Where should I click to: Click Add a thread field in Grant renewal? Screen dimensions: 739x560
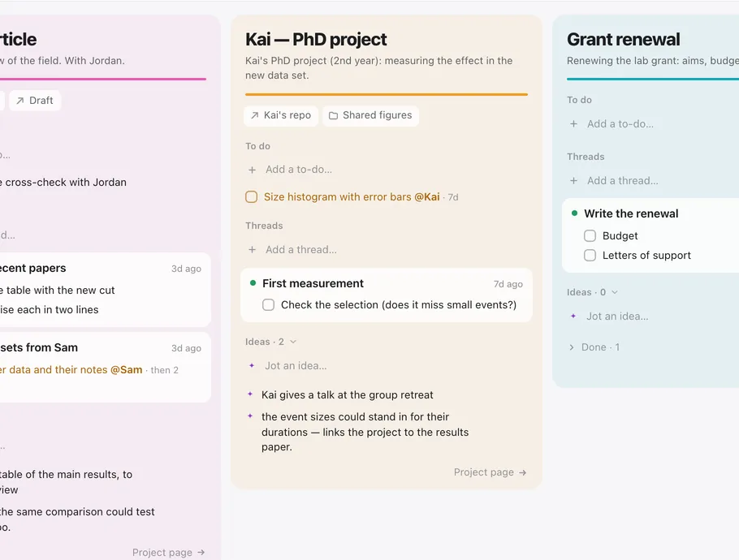[x=623, y=180]
